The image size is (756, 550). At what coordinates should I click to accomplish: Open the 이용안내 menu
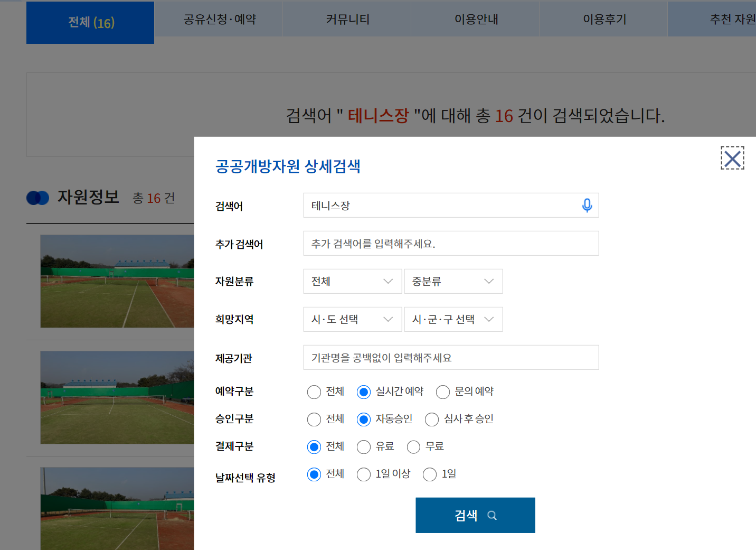point(476,19)
